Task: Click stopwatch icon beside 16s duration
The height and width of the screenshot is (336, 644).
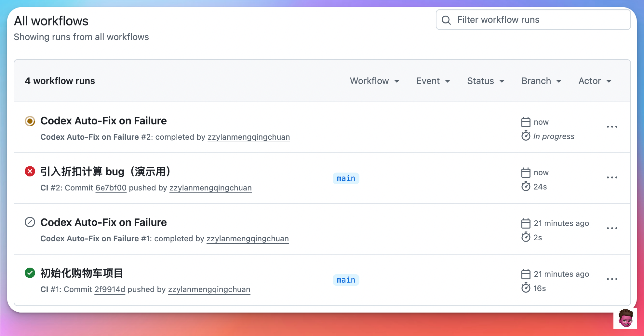Action: 526,288
